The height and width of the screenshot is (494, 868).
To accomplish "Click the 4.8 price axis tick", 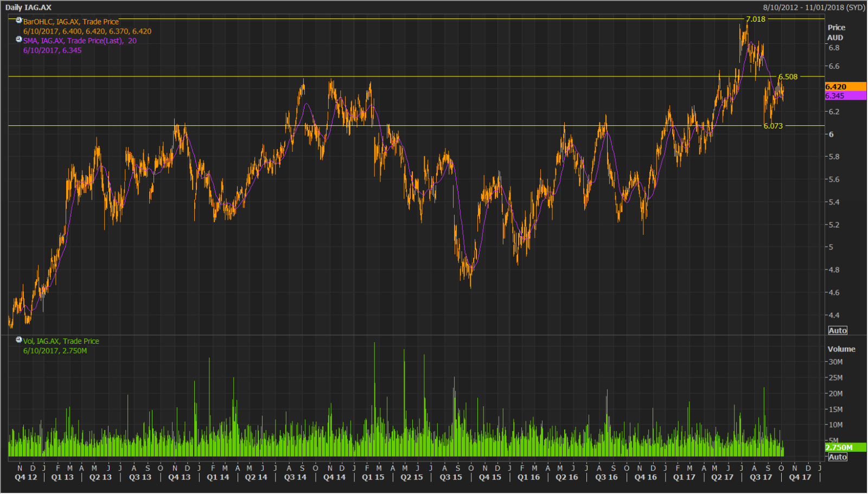I will point(834,270).
